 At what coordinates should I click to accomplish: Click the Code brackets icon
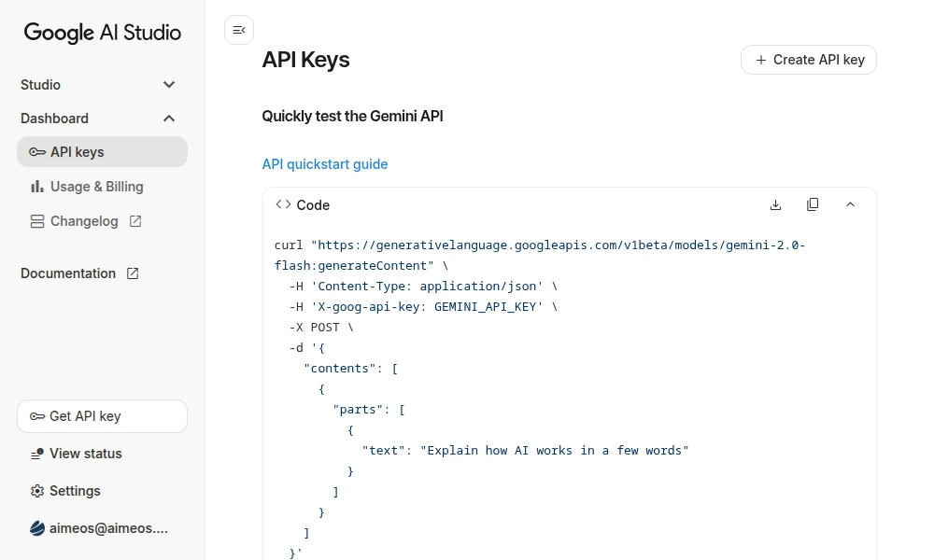tap(283, 204)
